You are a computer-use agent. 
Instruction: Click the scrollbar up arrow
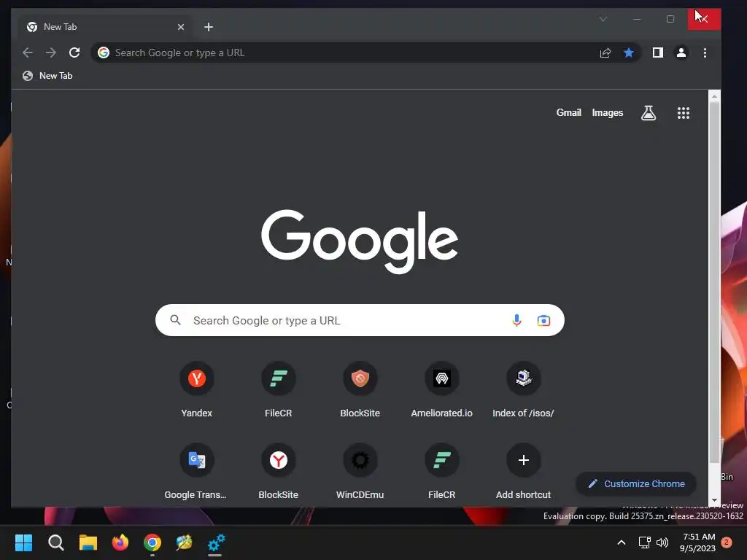point(714,96)
